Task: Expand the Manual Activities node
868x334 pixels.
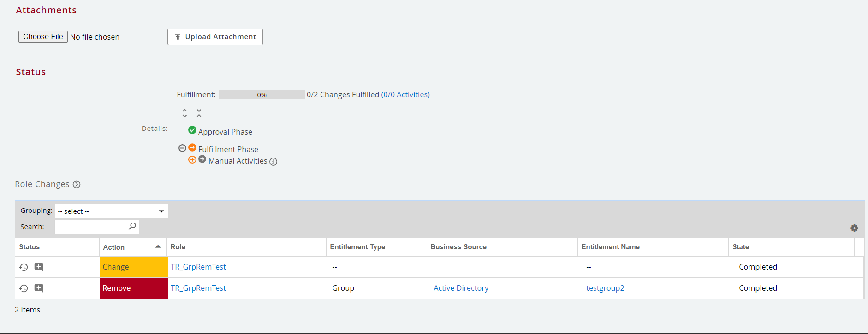Action: 192,160
